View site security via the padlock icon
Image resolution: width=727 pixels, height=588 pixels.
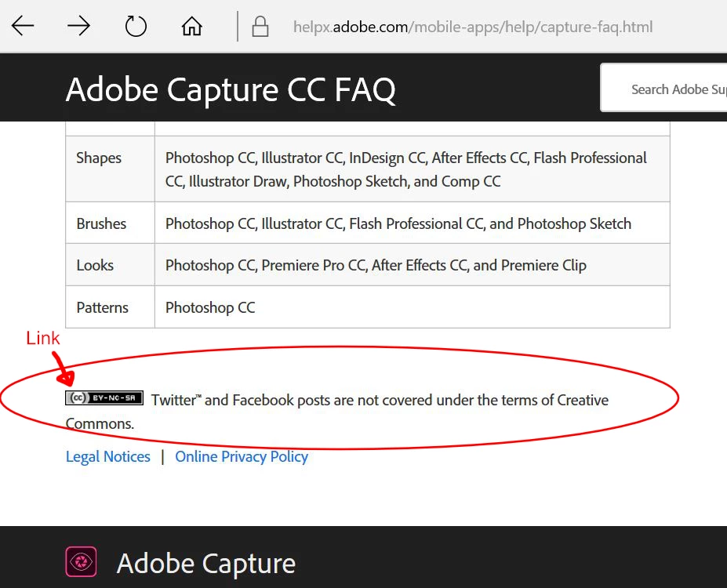coord(260,27)
